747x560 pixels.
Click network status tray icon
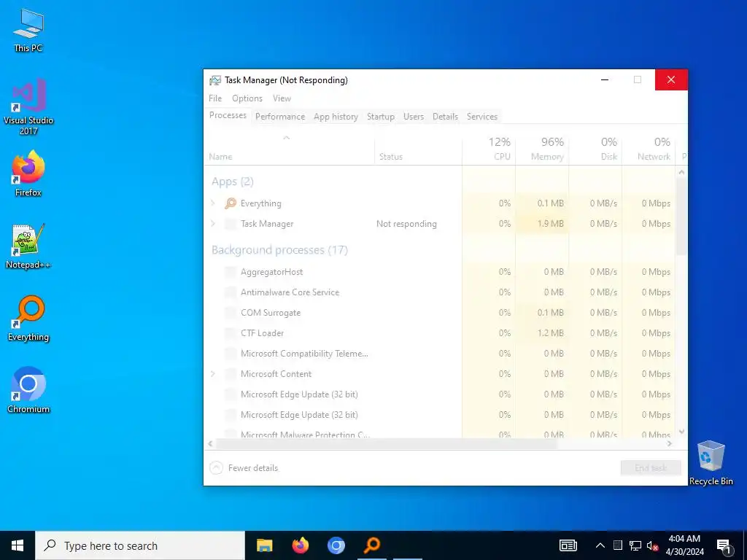[635, 545]
